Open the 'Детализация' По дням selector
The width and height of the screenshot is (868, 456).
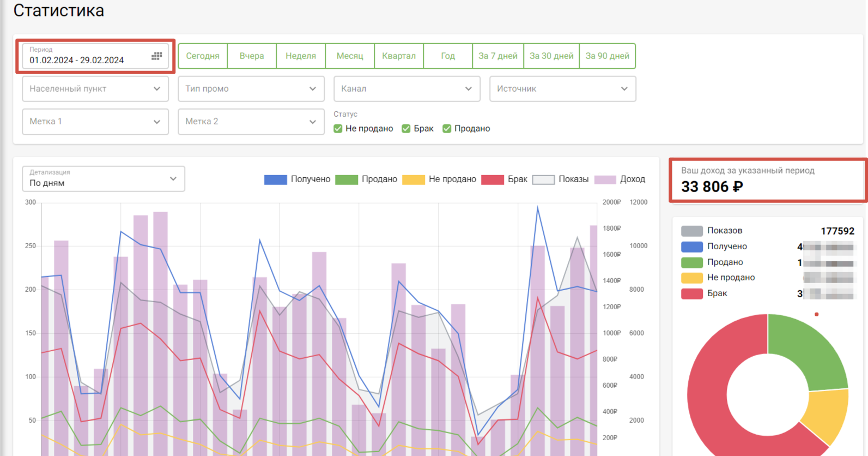(104, 179)
